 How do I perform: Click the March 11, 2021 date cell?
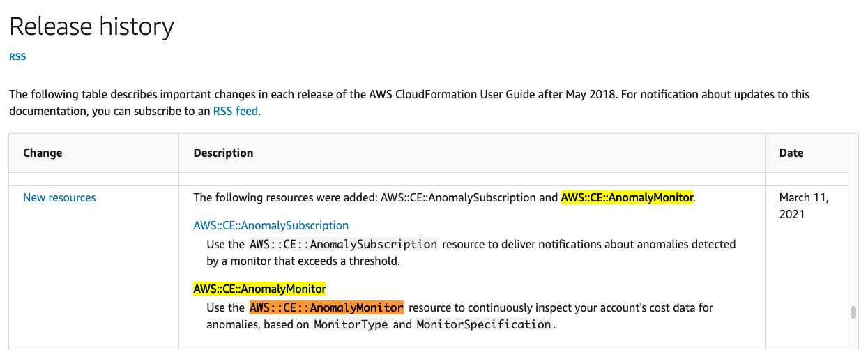click(804, 206)
